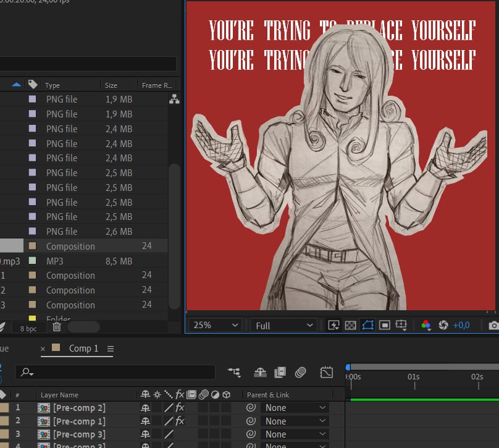Viewport: 499px width, 448px height.
Task: Select the Comp 1 timeline tab
Action: click(83, 349)
